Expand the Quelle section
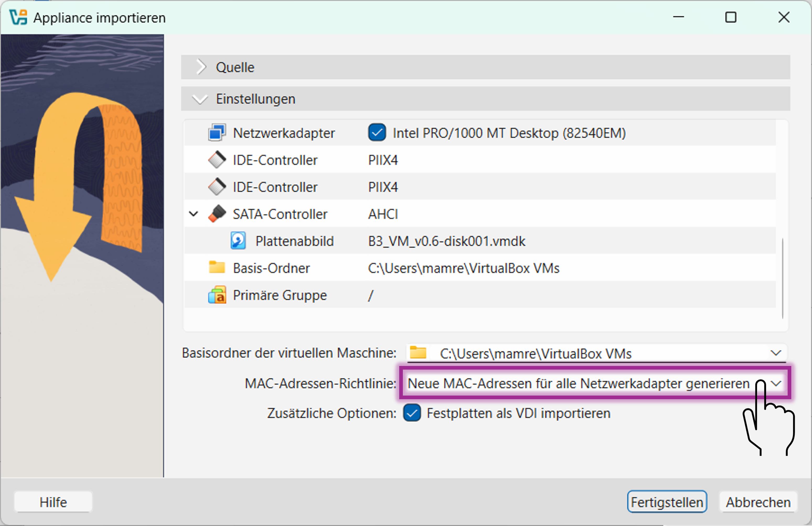 (201, 67)
